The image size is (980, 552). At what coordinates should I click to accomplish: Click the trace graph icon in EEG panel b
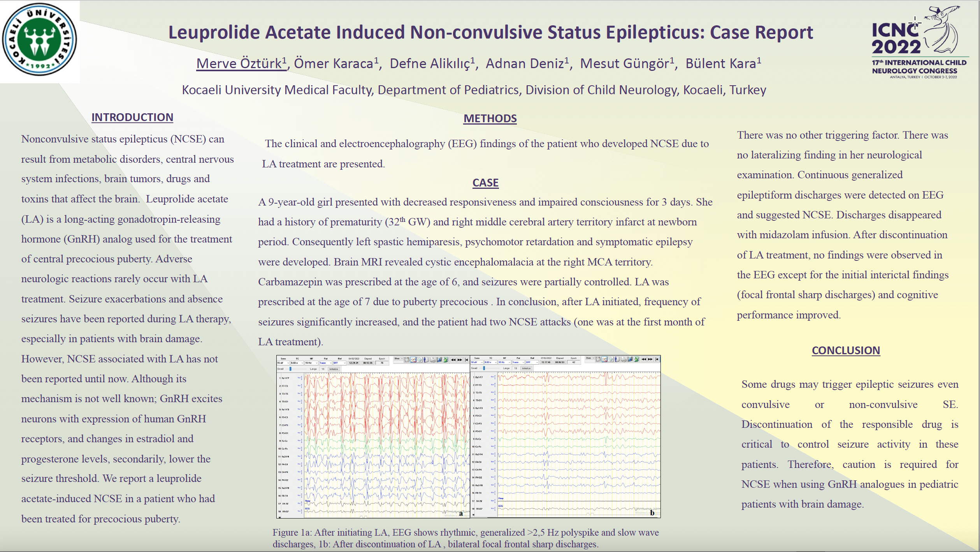click(x=604, y=359)
